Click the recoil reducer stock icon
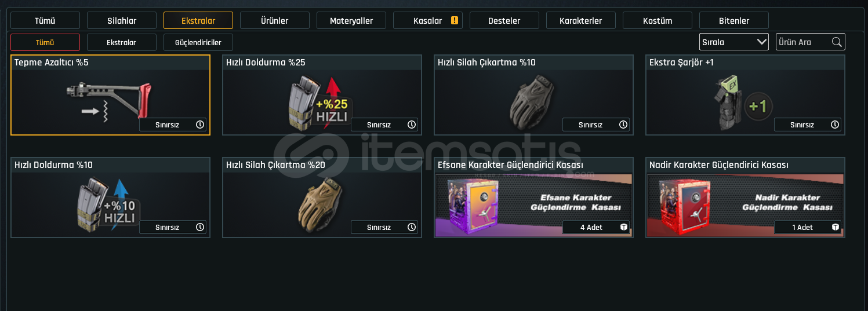 (109, 101)
